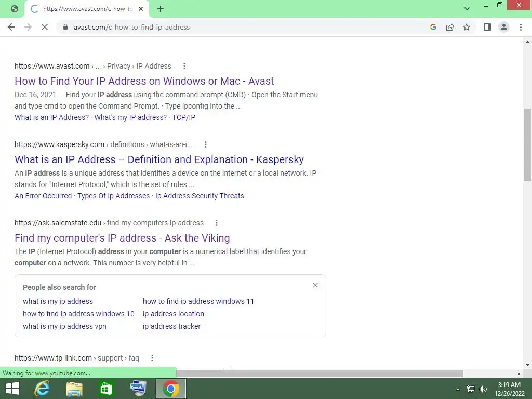This screenshot has width=532, height=399.
Task: Open Chrome's three-dot menu
Action: (x=521, y=27)
